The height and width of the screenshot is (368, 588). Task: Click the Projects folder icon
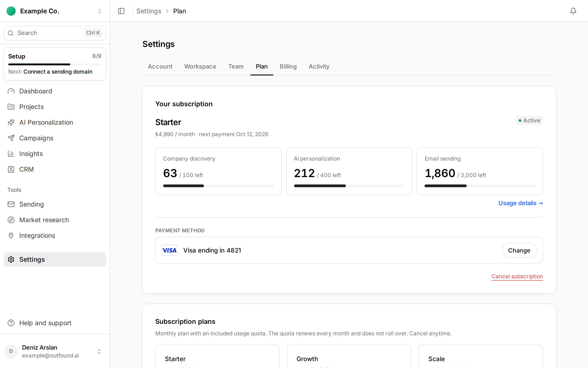coord(11,106)
